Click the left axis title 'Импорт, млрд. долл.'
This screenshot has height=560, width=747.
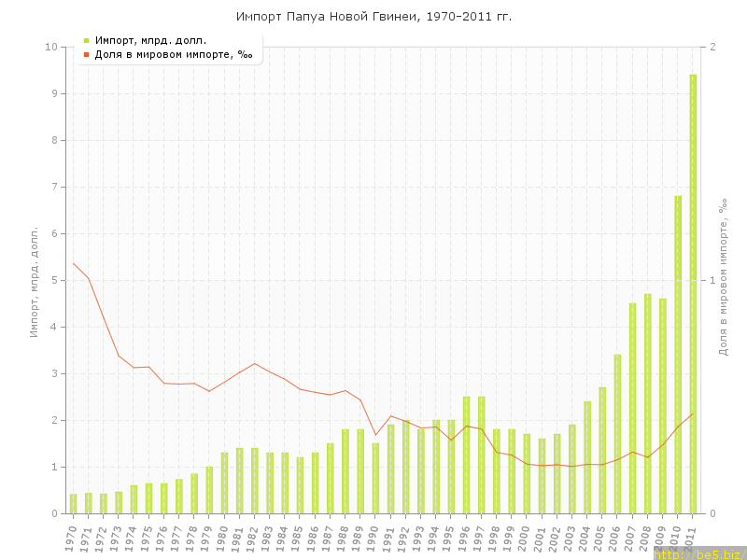(35, 280)
